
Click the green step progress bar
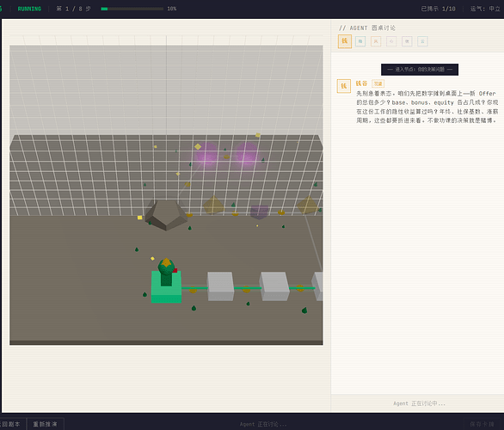pyautogui.click(x=132, y=9)
